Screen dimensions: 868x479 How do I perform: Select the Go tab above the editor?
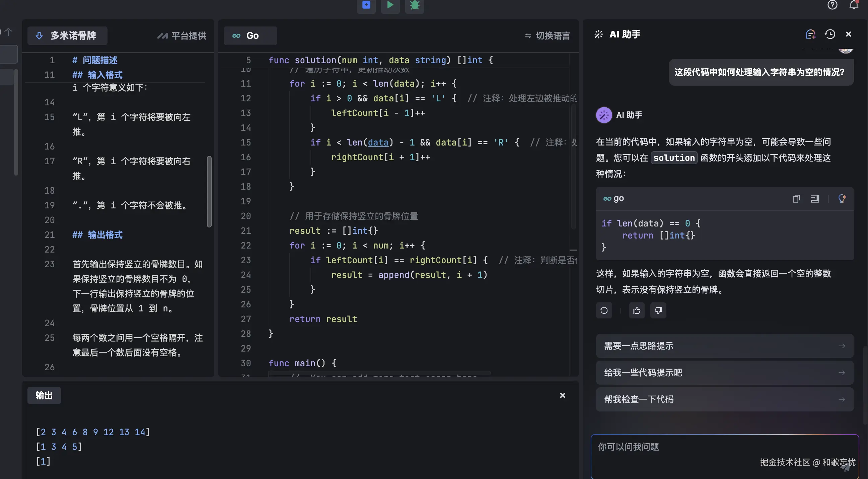[x=250, y=35]
